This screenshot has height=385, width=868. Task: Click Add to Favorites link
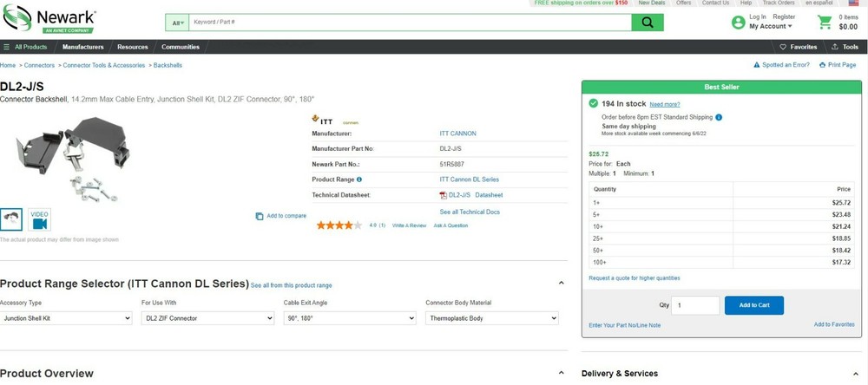pos(834,324)
